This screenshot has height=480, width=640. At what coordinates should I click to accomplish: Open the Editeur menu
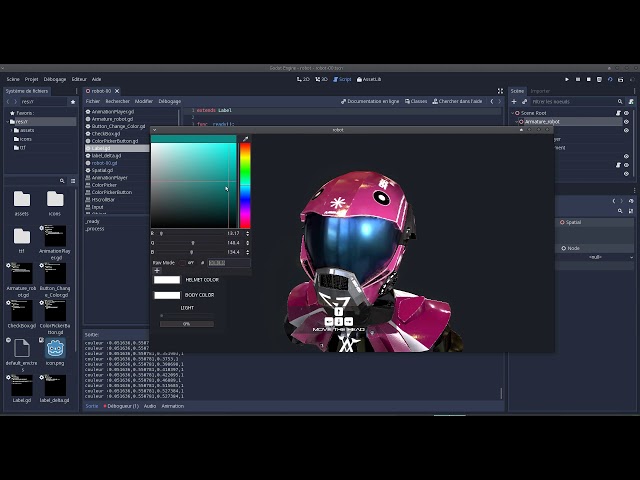79,79
